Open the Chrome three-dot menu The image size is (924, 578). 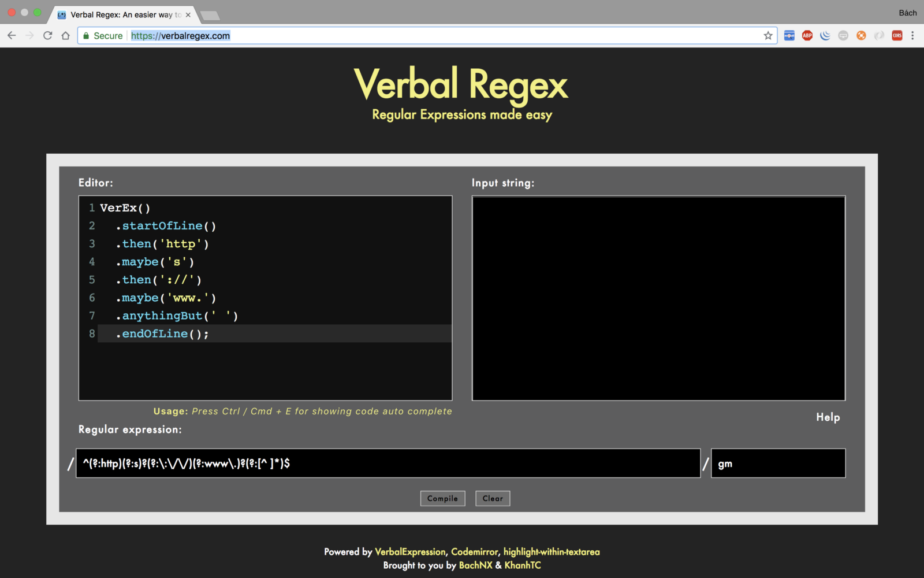912,35
